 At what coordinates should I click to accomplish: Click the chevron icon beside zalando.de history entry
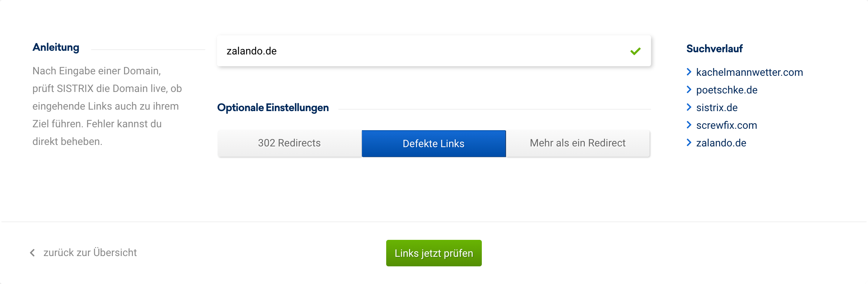pos(689,143)
